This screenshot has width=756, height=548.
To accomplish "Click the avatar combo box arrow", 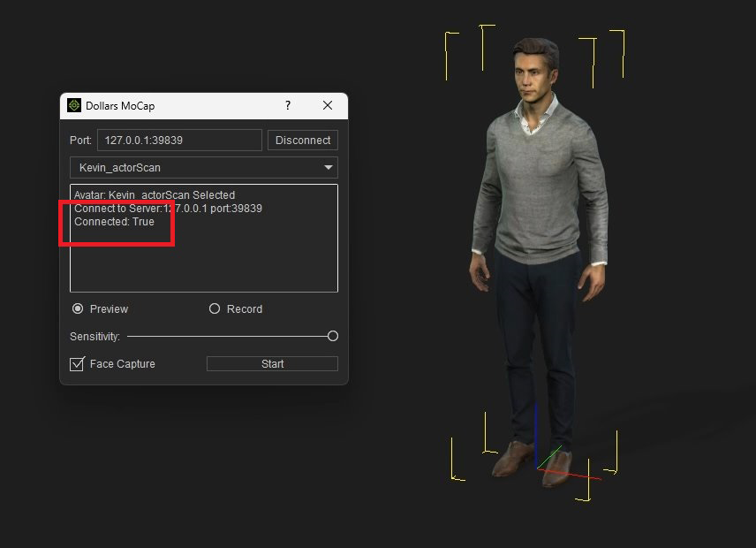I will point(329,168).
